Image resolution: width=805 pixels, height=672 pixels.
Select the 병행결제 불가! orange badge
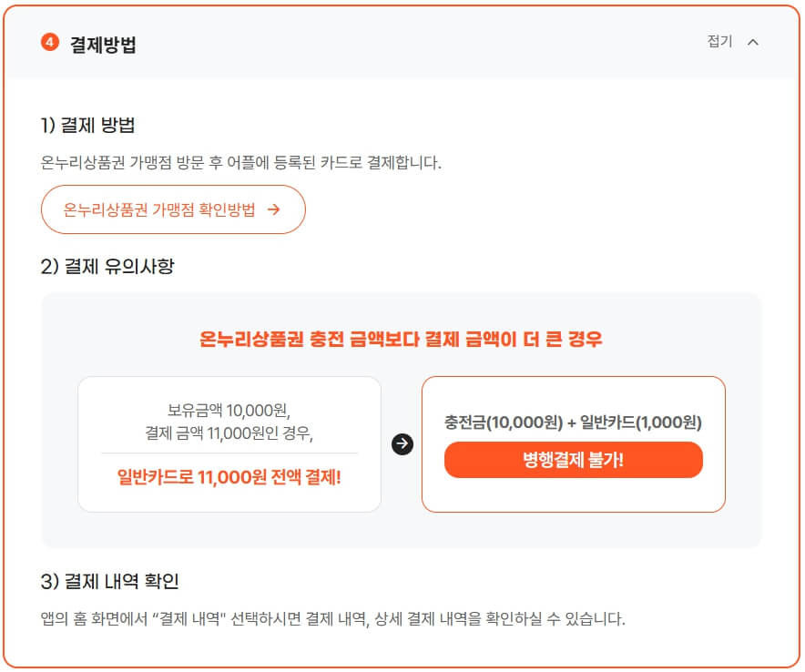pyautogui.click(x=573, y=460)
